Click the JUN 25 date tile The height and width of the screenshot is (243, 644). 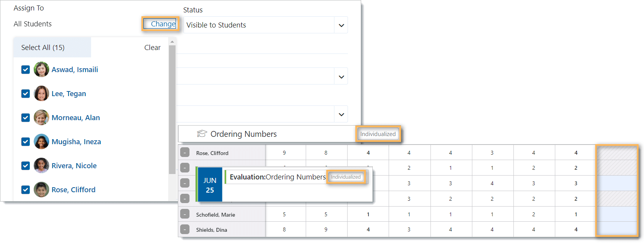pyautogui.click(x=210, y=185)
